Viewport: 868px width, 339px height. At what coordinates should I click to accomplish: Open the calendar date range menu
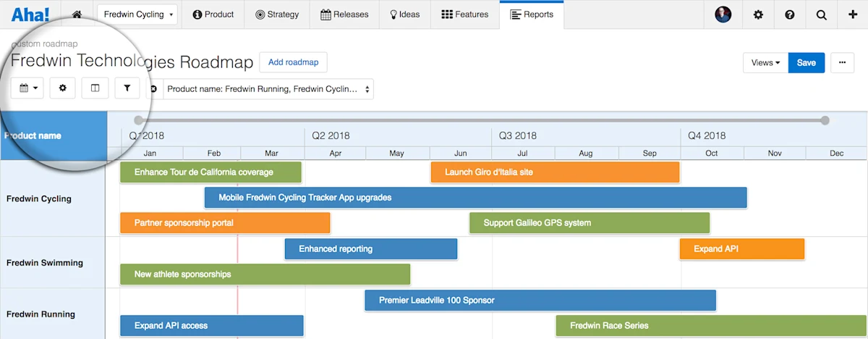[28, 88]
